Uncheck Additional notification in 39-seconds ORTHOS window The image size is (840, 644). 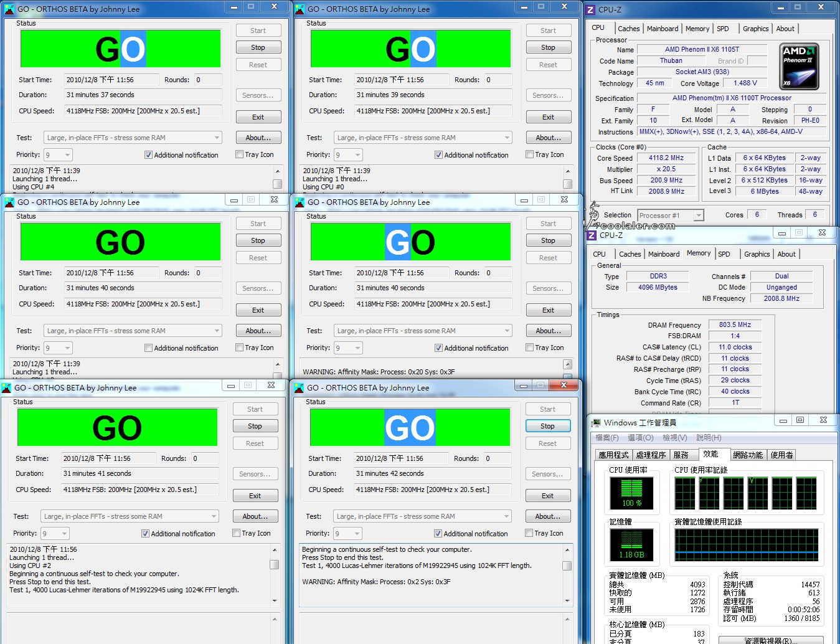438,155
